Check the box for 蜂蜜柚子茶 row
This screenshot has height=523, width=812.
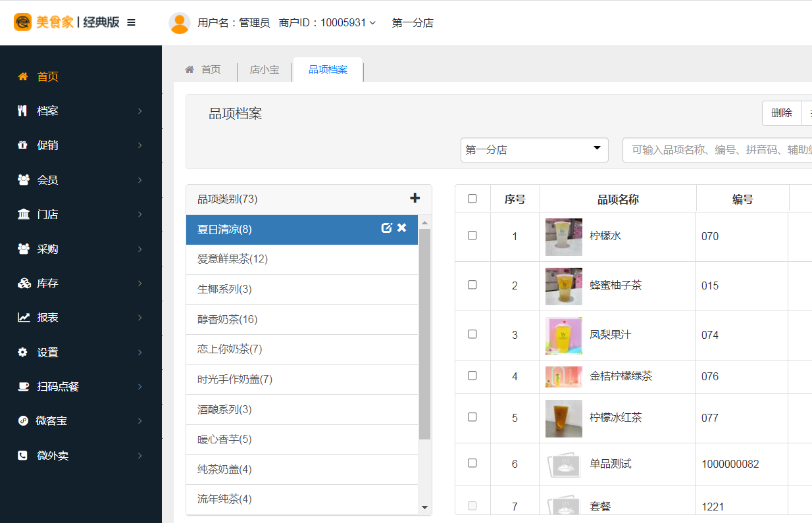(x=472, y=285)
